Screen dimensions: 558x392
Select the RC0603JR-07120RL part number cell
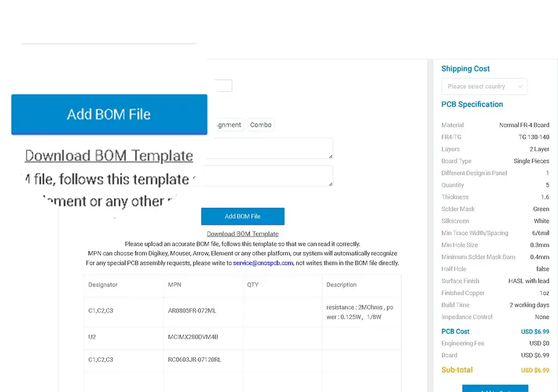click(194, 360)
